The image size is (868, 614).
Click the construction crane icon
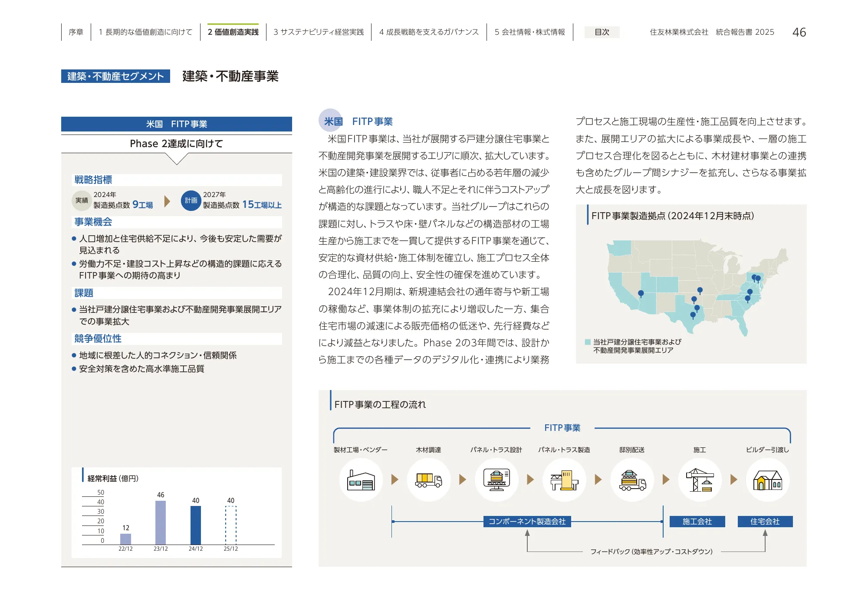(x=700, y=480)
